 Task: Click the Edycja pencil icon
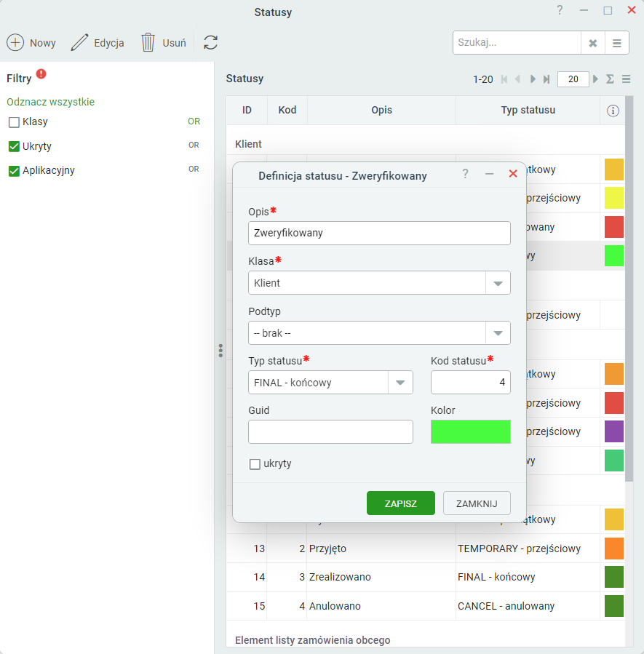pos(79,42)
